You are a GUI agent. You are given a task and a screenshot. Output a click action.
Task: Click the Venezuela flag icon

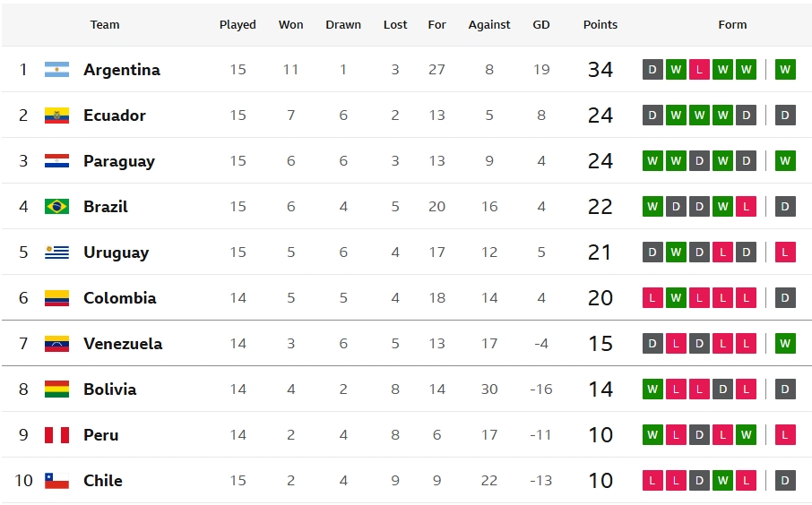(x=56, y=344)
